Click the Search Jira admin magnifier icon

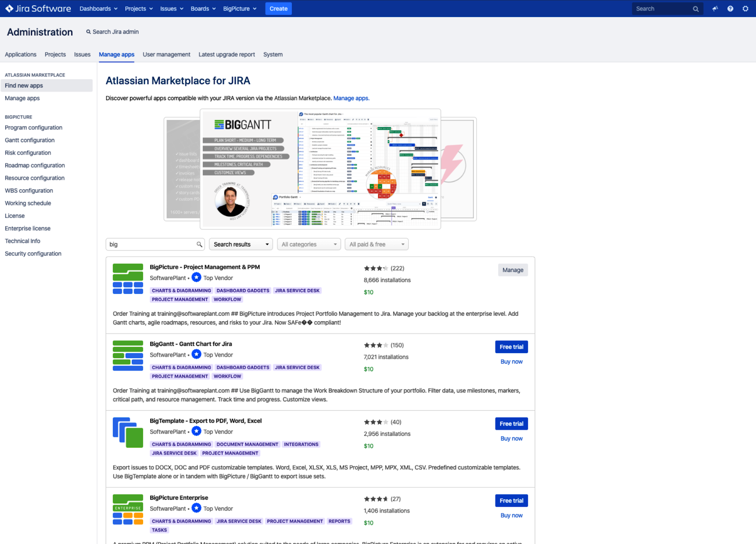tap(88, 32)
